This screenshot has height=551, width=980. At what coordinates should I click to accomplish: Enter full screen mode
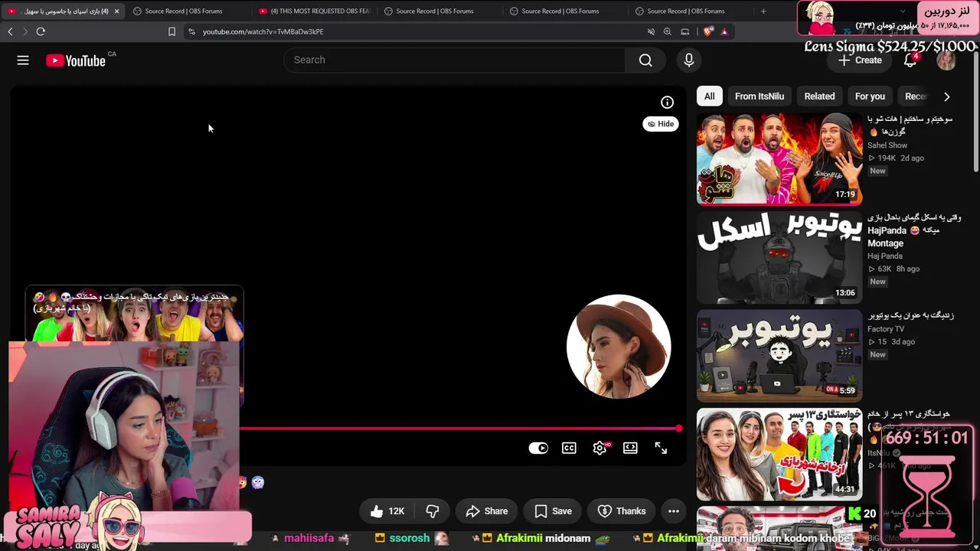661,448
